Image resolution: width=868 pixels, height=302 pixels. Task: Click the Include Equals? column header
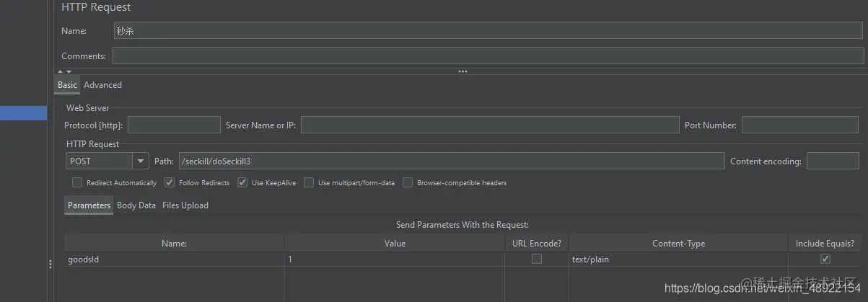pyautogui.click(x=825, y=244)
